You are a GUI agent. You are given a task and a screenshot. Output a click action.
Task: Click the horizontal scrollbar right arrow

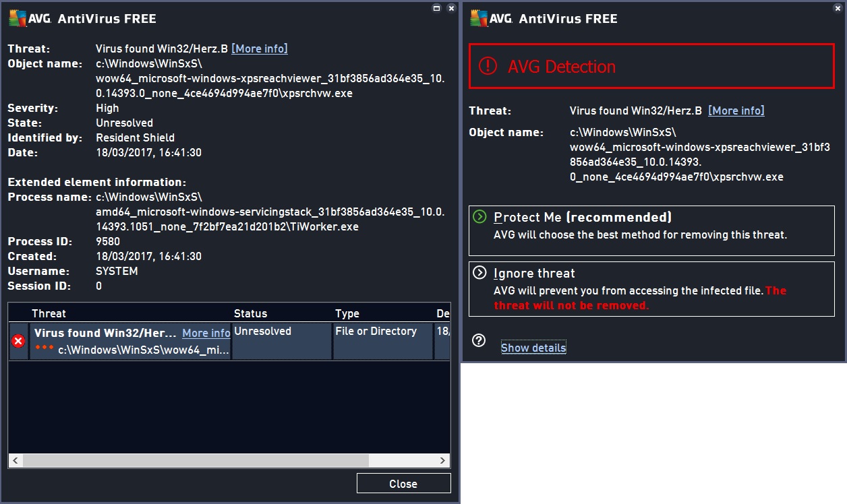coord(443,461)
